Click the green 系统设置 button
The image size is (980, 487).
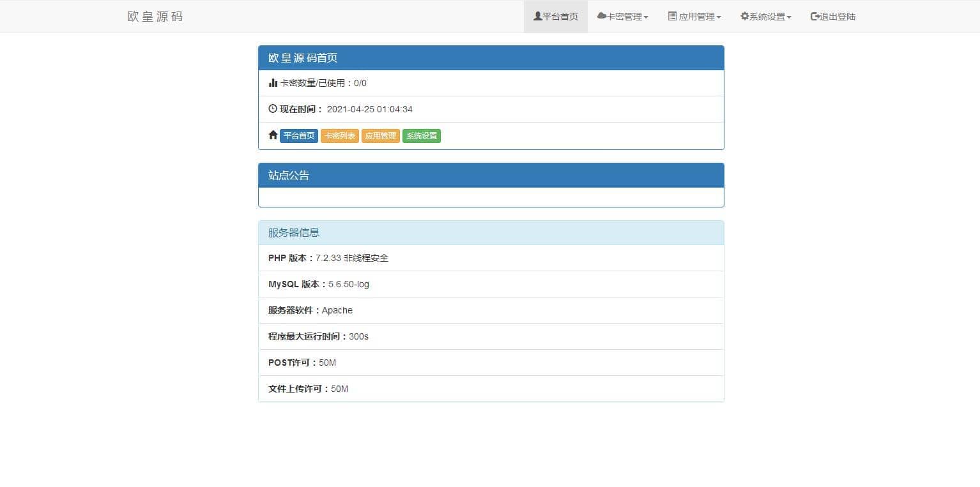422,136
